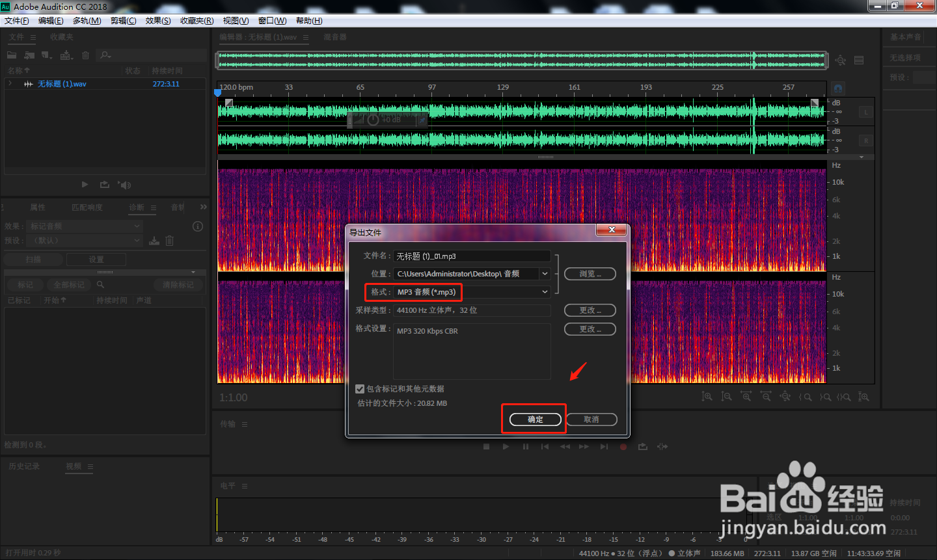Click the channel list icon right of overview
Screen dimensions: 937x560
[859, 60]
